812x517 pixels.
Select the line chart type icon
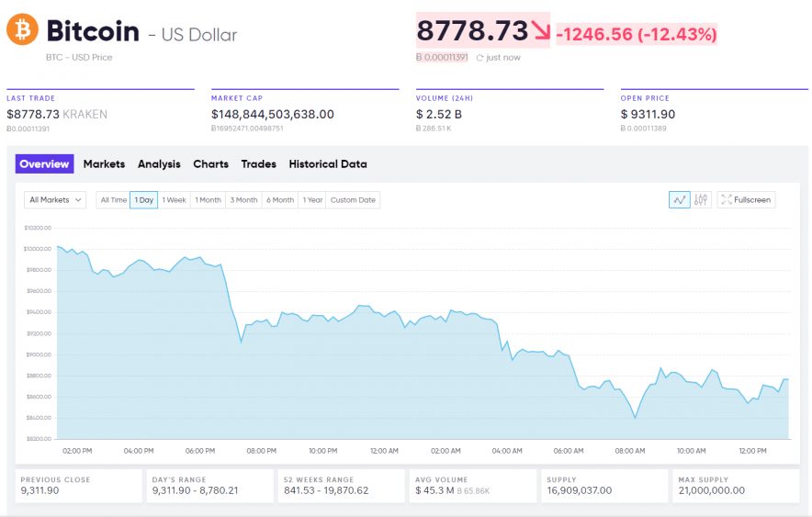(679, 199)
